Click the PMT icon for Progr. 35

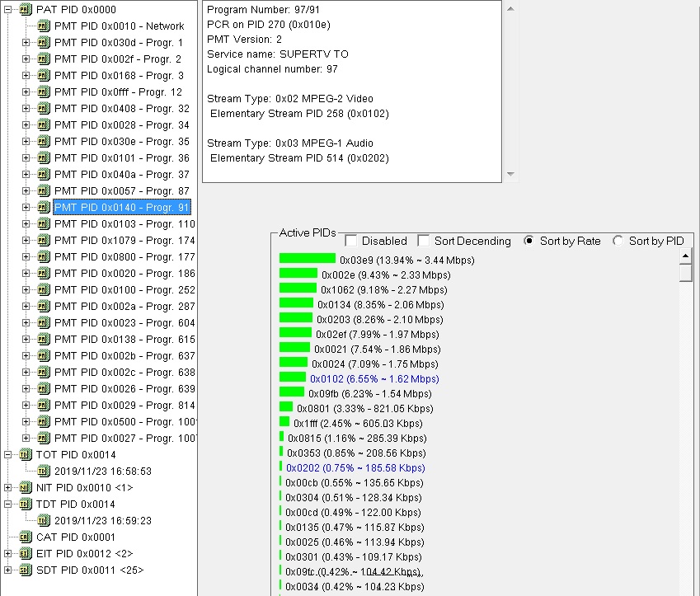(x=44, y=141)
